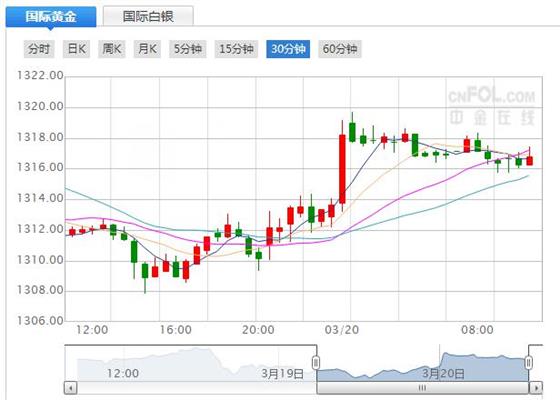
Task: Click the 1306.00 bottom price label
Action: (x=40, y=320)
